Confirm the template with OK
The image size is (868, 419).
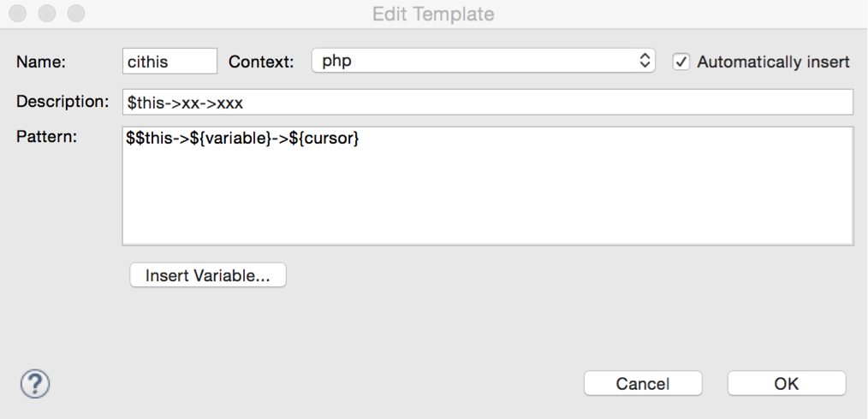pyautogui.click(x=786, y=384)
